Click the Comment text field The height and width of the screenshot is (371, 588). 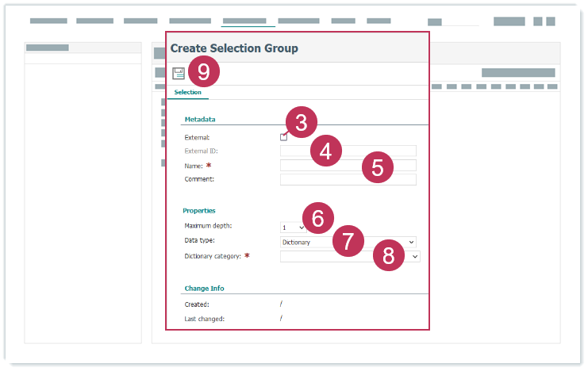click(x=348, y=180)
